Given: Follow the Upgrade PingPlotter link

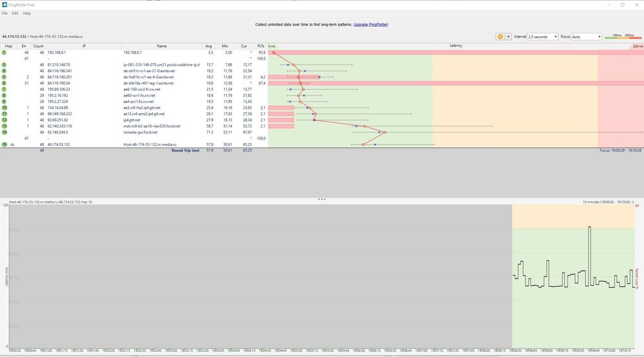Looking at the screenshot, I should (370, 24).
